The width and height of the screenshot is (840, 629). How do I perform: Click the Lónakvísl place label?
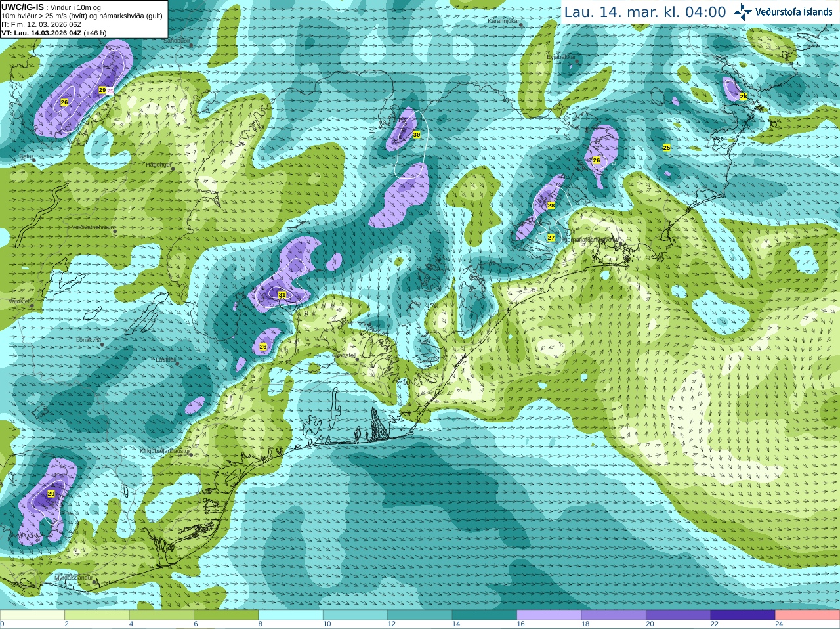pos(89,340)
